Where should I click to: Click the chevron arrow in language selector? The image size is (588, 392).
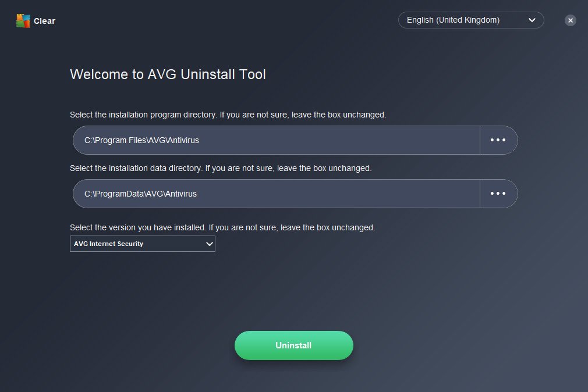point(532,20)
